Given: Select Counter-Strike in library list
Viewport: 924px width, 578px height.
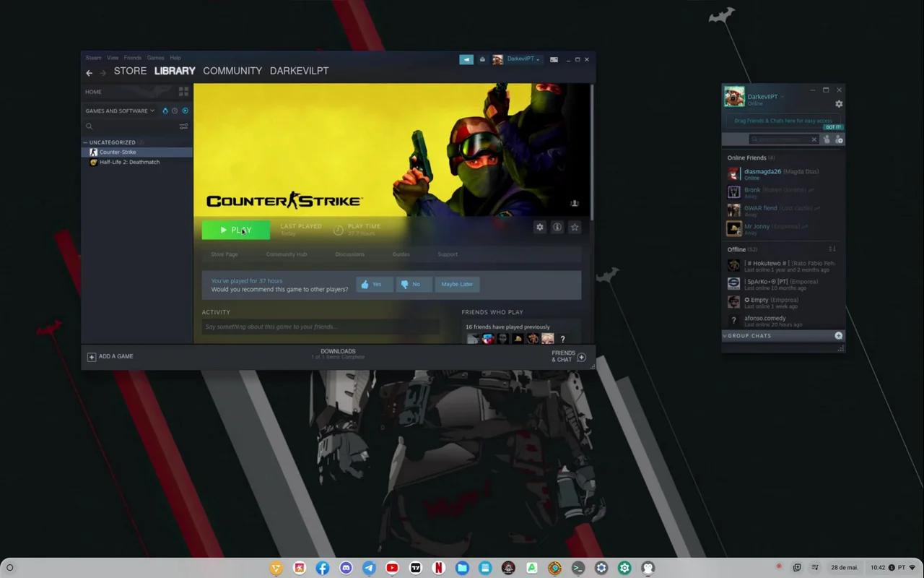Looking at the screenshot, I should (137, 152).
